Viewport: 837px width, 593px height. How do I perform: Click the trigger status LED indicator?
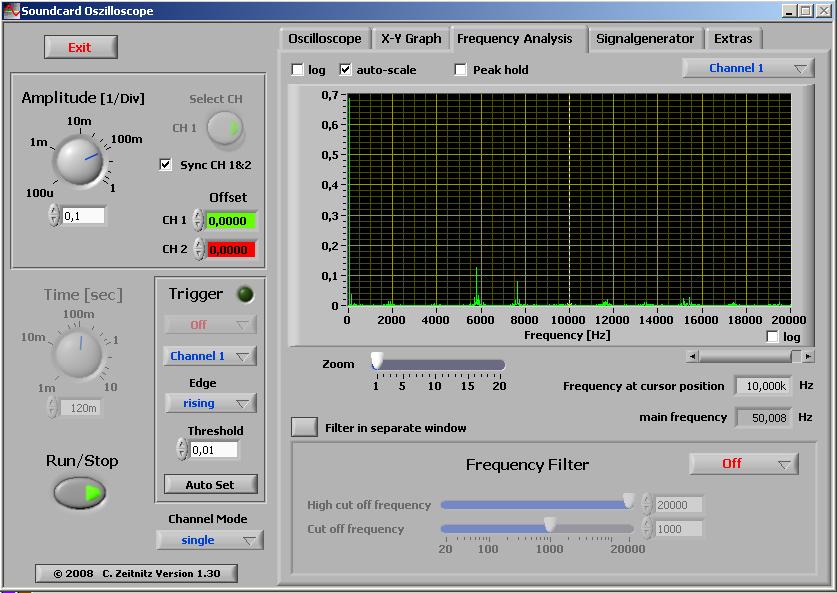(243, 294)
